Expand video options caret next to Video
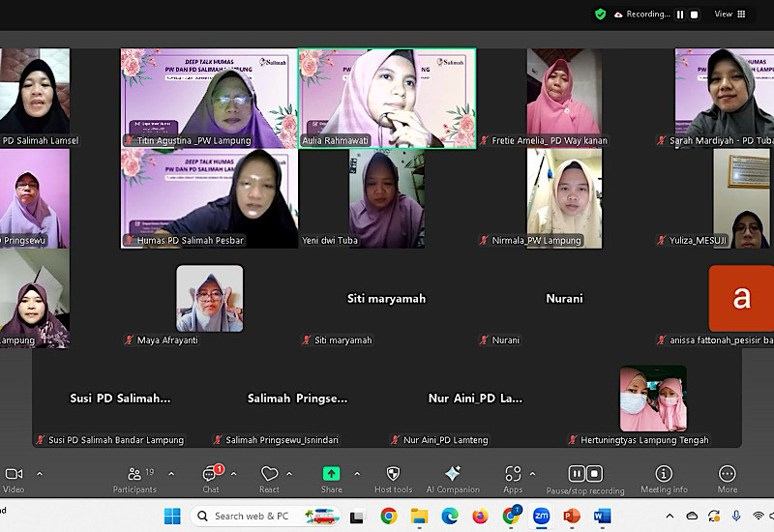This screenshot has width=774, height=532. (40, 474)
